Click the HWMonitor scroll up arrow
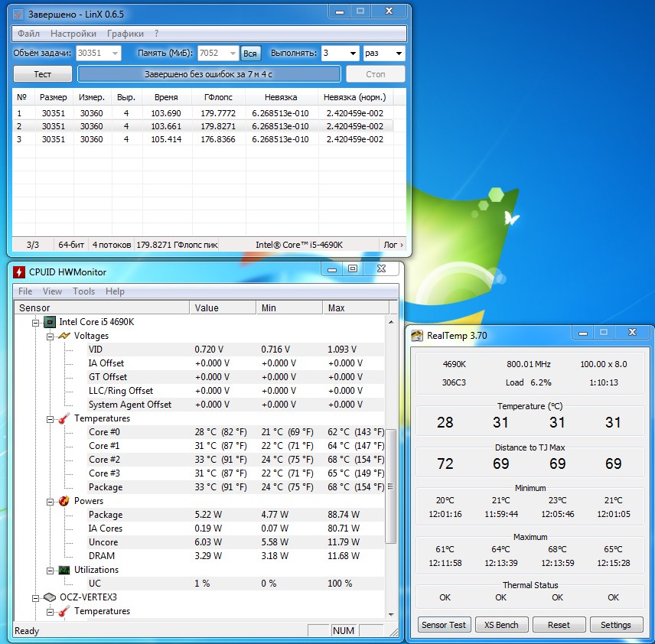This screenshot has width=655, height=644. click(x=391, y=322)
